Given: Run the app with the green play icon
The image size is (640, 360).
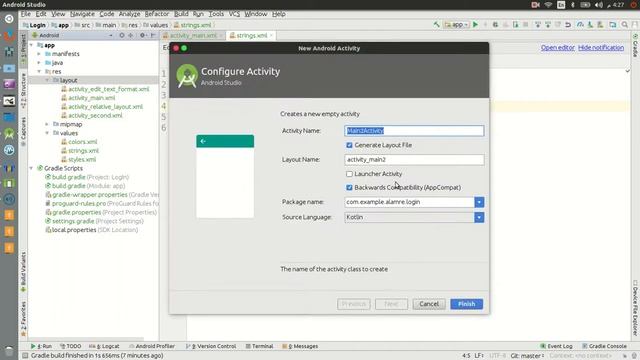Looking at the screenshot, I should (x=476, y=25).
